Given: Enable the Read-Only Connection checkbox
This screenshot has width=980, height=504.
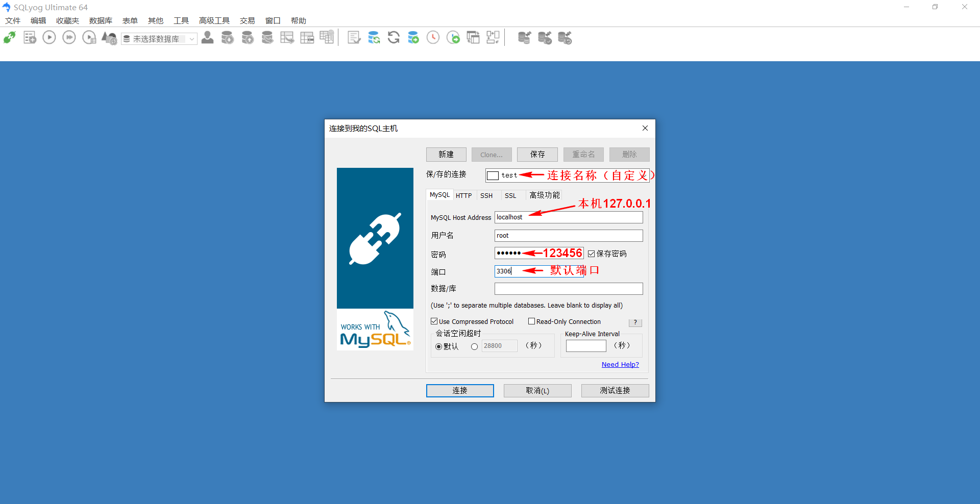Looking at the screenshot, I should (531, 321).
